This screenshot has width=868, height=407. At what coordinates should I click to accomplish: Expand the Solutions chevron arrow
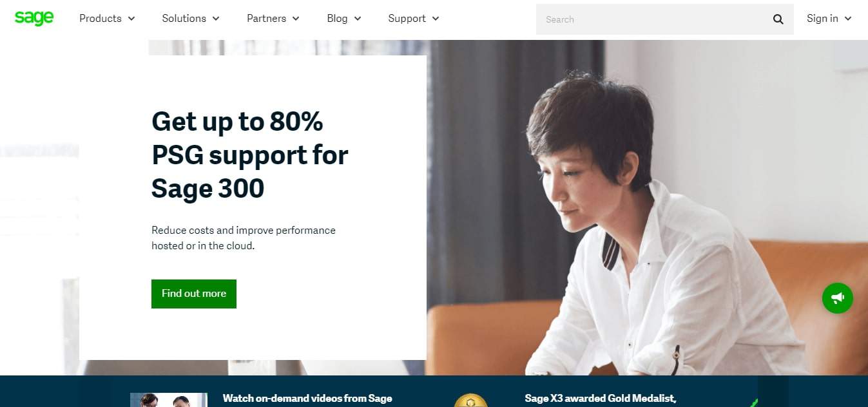pos(216,19)
